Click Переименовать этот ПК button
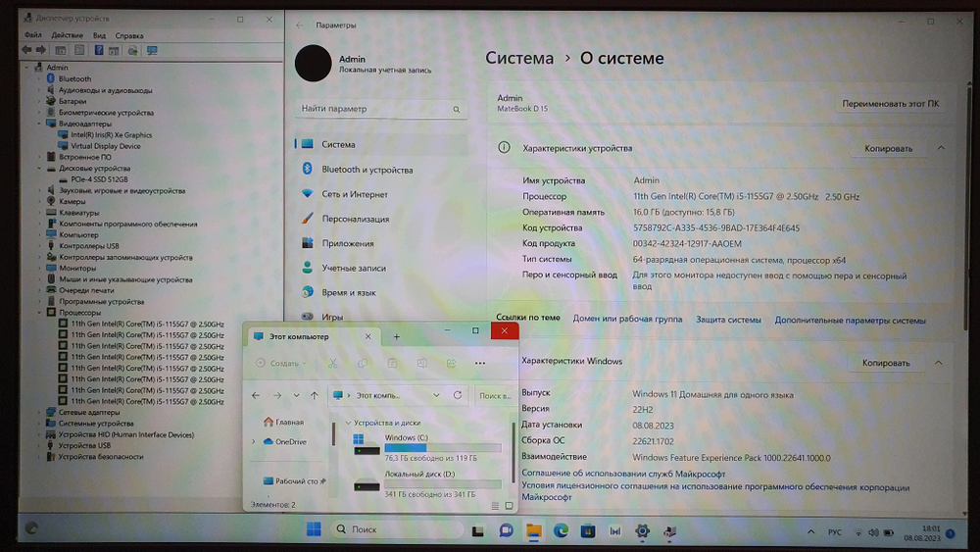The width and height of the screenshot is (980, 552). (x=890, y=104)
